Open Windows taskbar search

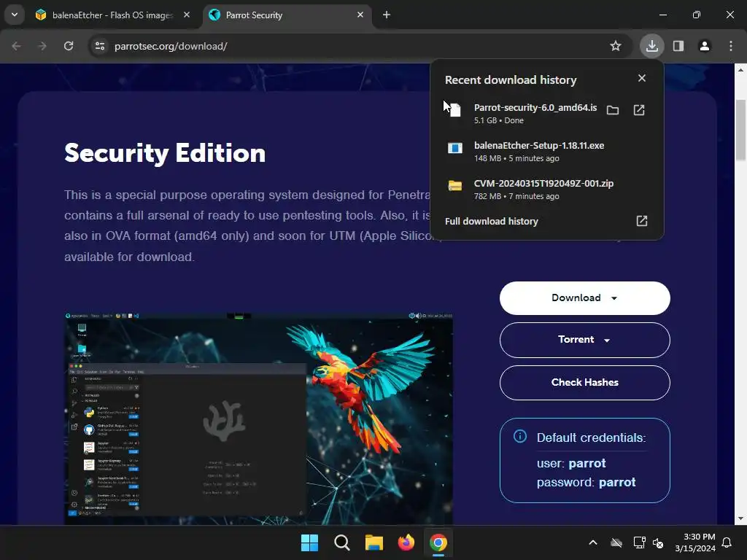pos(341,542)
